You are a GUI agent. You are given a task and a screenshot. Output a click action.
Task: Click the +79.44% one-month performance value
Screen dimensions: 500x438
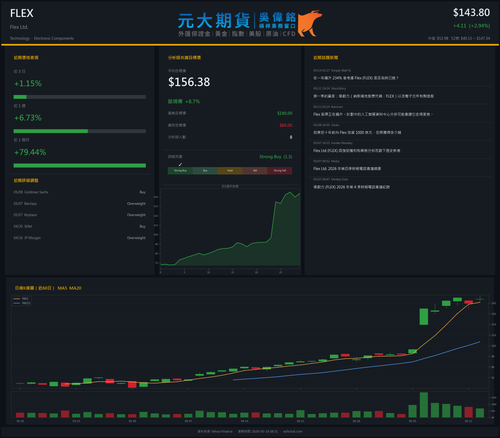[x=30, y=152]
